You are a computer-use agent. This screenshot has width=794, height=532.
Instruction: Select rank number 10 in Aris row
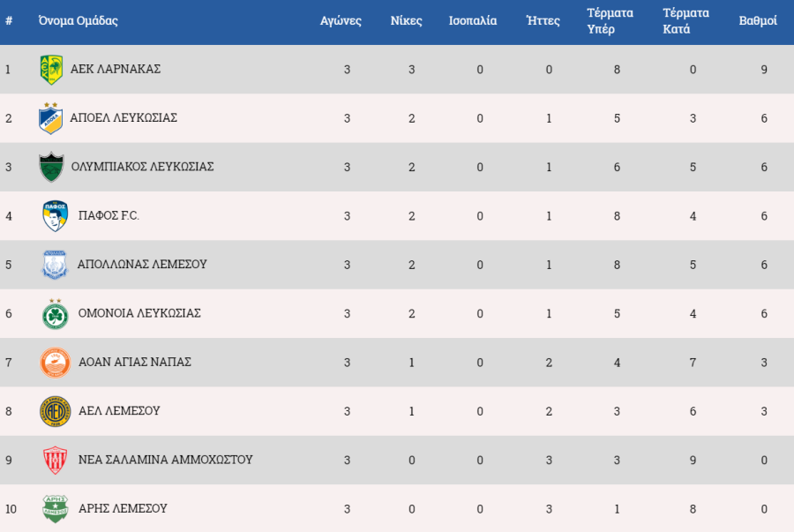[x=11, y=509]
